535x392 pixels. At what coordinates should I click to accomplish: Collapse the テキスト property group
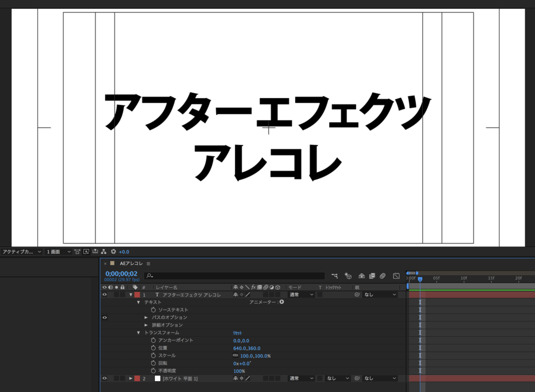pos(138,302)
